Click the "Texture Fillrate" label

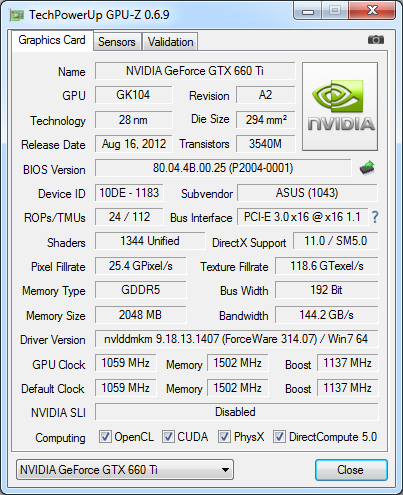pyautogui.click(x=234, y=267)
